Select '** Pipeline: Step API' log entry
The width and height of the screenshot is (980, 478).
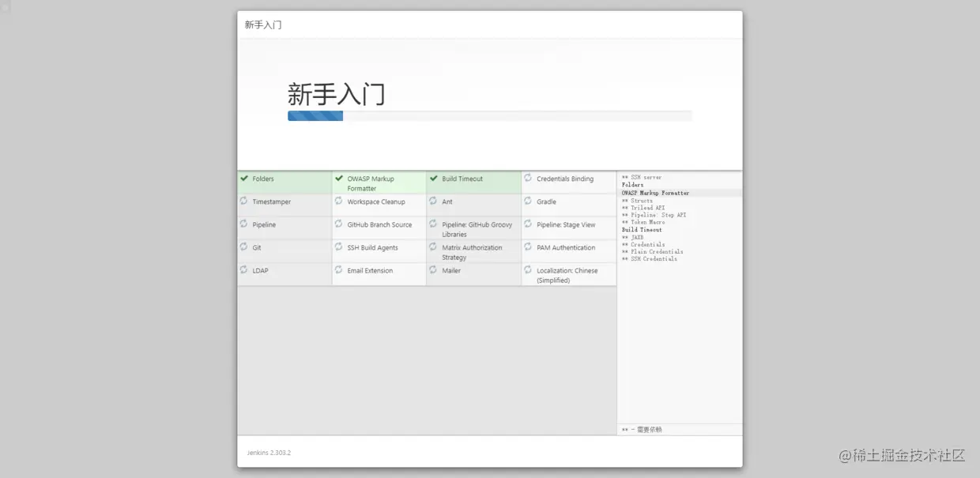pyautogui.click(x=654, y=215)
